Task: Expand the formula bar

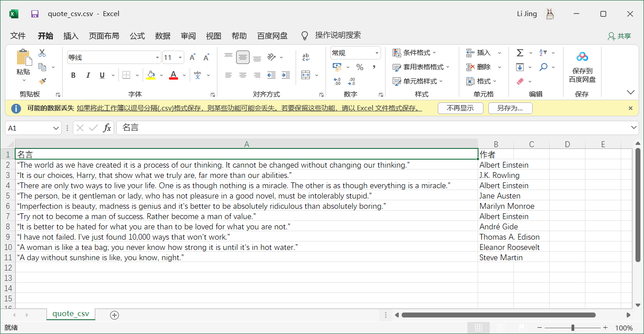Action: coord(634,128)
